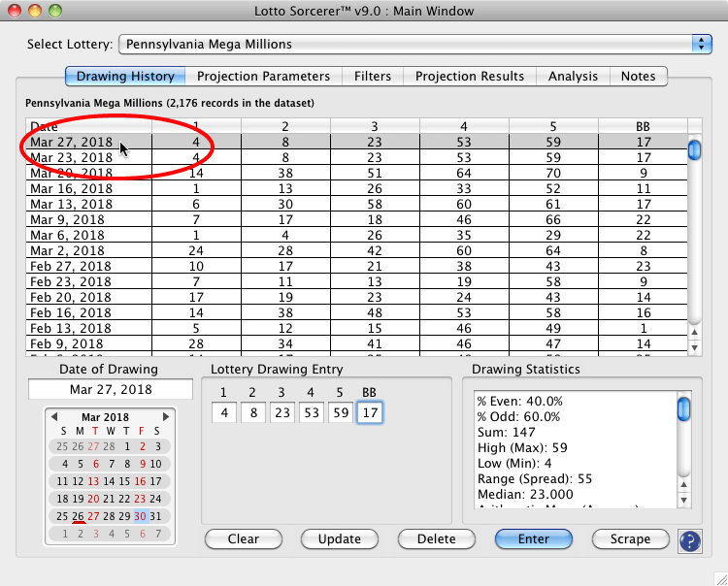Click column header 5 in history table
728x586 pixels.
553,126
